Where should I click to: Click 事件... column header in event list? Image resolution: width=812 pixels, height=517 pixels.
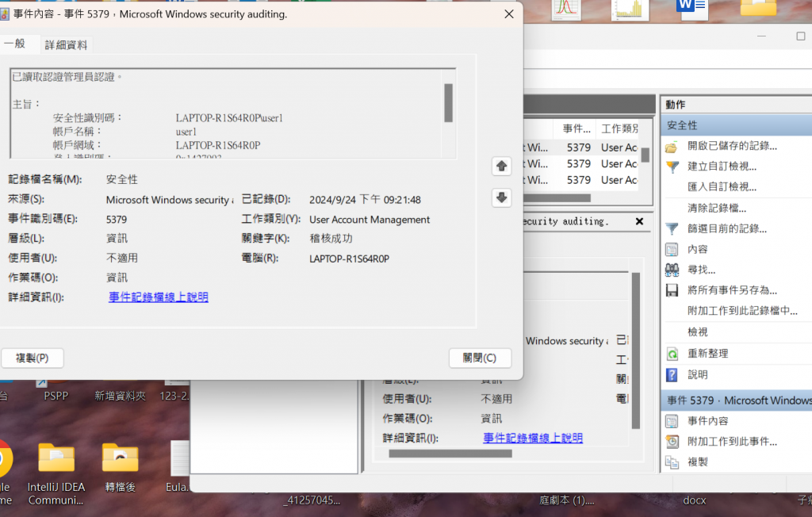[576, 129]
